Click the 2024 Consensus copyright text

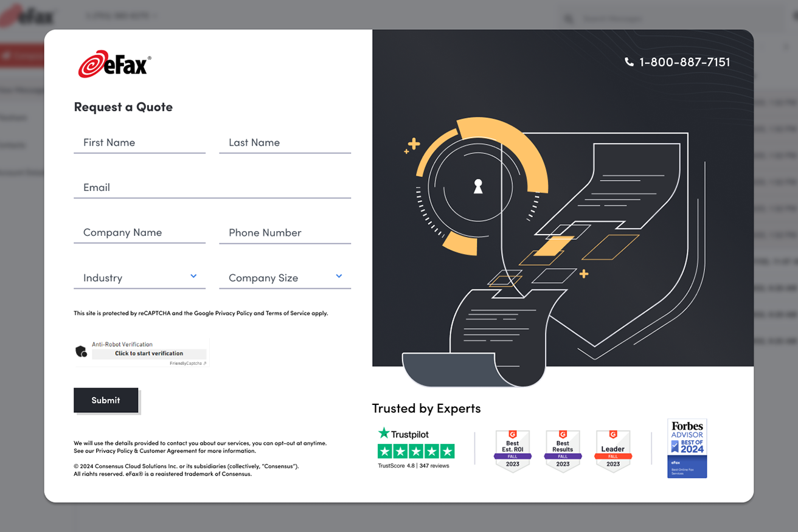[186, 470]
